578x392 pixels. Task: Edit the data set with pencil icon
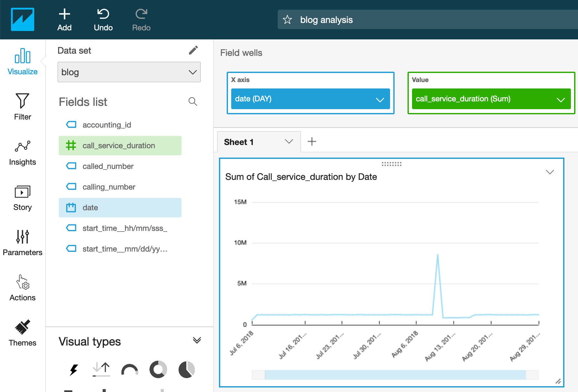click(x=193, y=50)
